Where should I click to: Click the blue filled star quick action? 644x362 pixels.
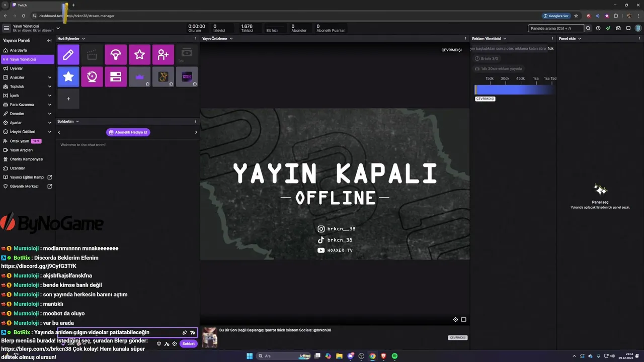(x=68, y=76)
